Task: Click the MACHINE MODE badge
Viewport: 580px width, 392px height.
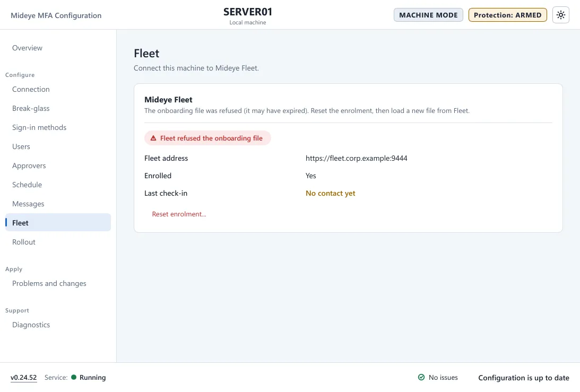Action: pos(428,15)
